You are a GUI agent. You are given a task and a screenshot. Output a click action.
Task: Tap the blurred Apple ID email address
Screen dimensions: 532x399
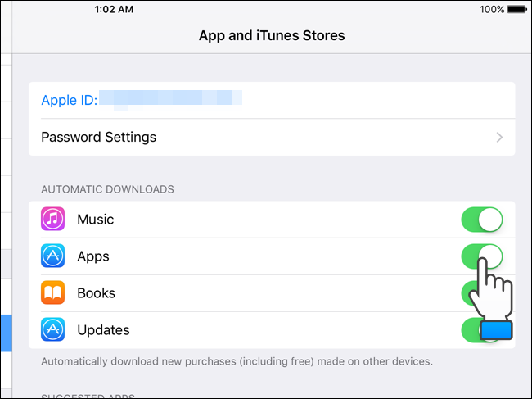(x=171, y=99)
